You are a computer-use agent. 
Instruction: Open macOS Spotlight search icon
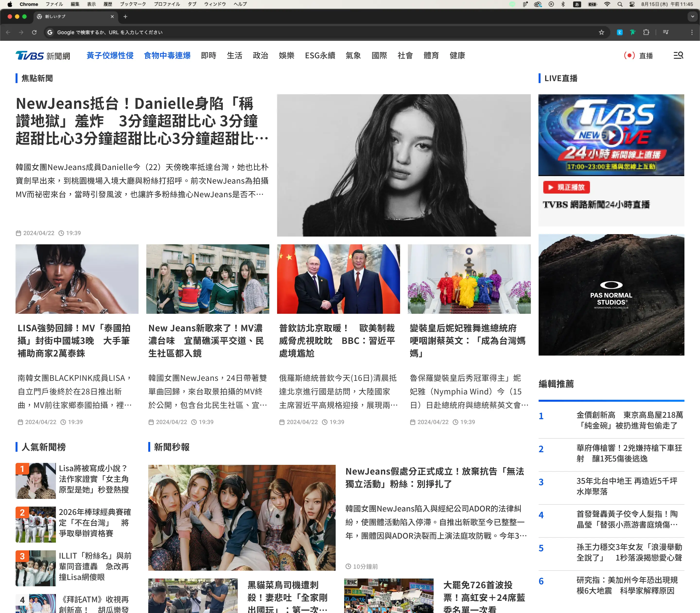click(x=620, y=4)
